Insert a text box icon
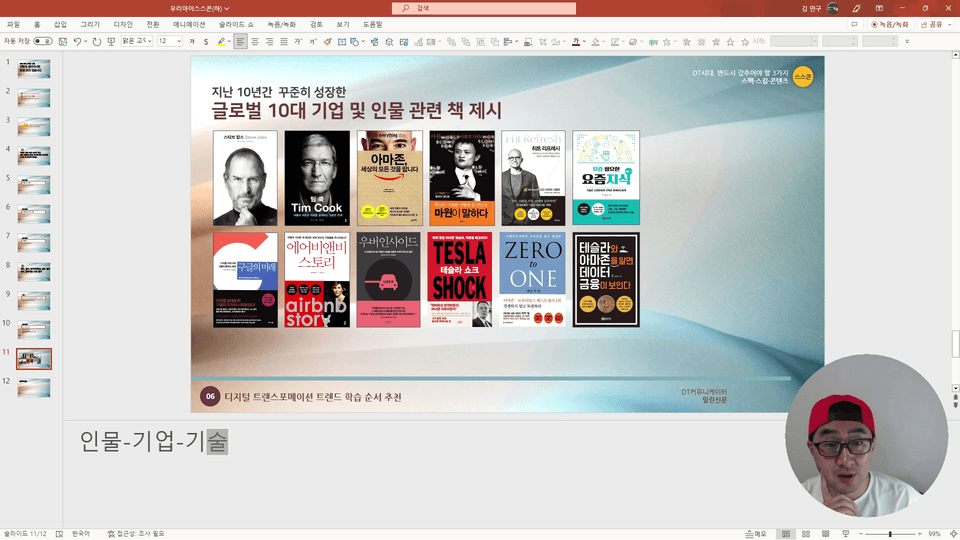This screenshot has height=540, width=960. pyautogui.click(x=342, y=42)
